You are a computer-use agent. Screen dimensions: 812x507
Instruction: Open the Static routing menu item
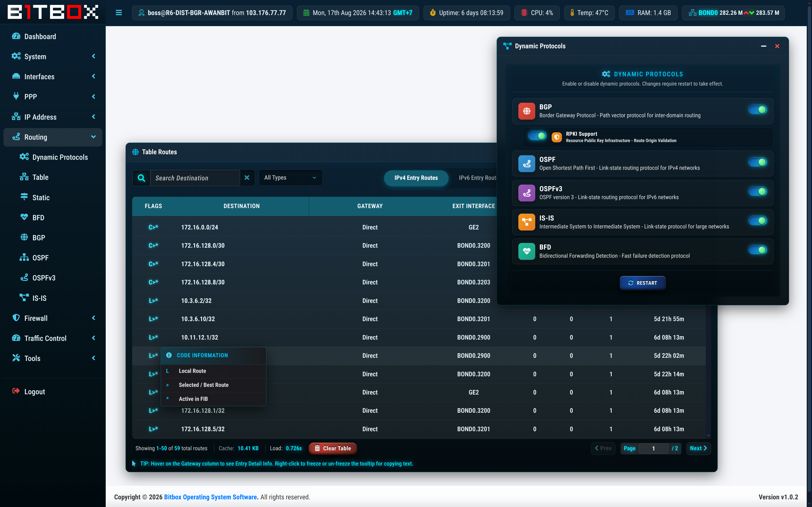pyautogui.click(x=41, y=198)
